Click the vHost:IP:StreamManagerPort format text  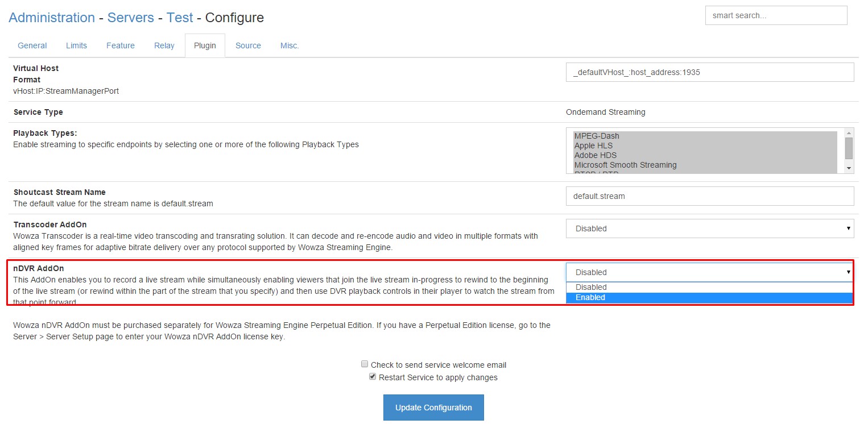click(x=66, y=91)
